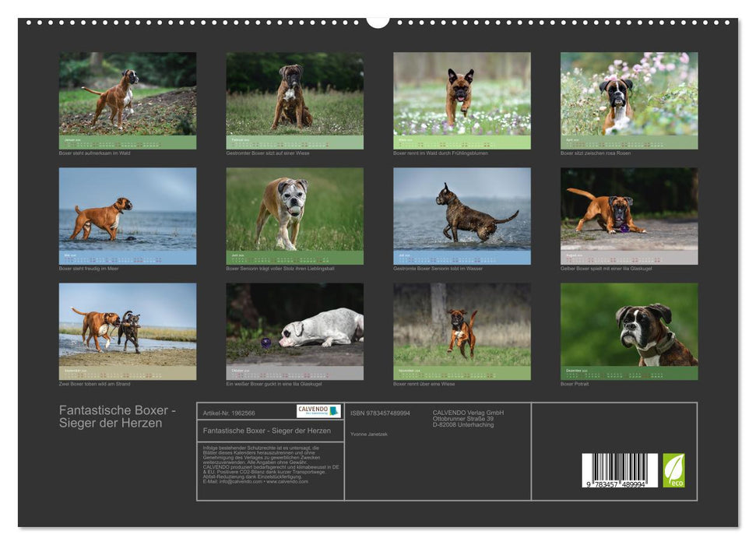The height and width of the screenshot is (545, 756).
Task: View the Boxer sitting between pink roses image
Action: [628, 95]
